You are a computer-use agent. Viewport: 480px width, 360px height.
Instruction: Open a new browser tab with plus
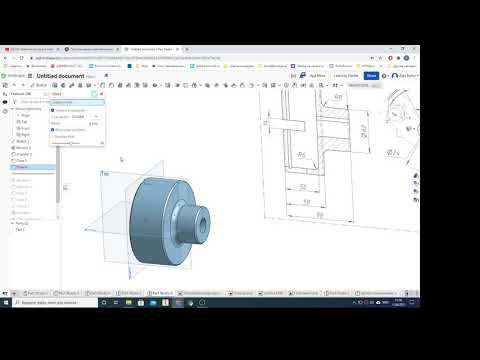(187, 49)
